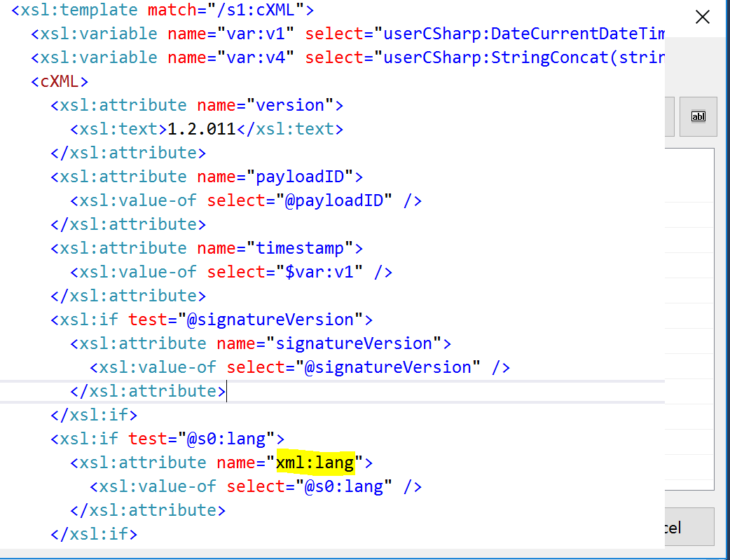Click the payloadID attribute name line
This screenshot has width=730, height=560.
coord(207,177)
